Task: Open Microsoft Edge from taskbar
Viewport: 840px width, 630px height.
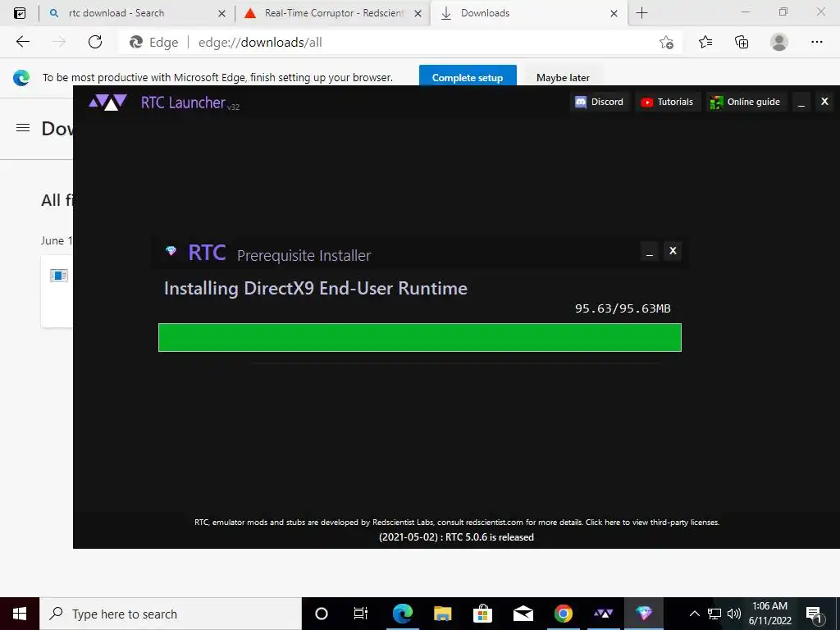Action: click(402, 614)
